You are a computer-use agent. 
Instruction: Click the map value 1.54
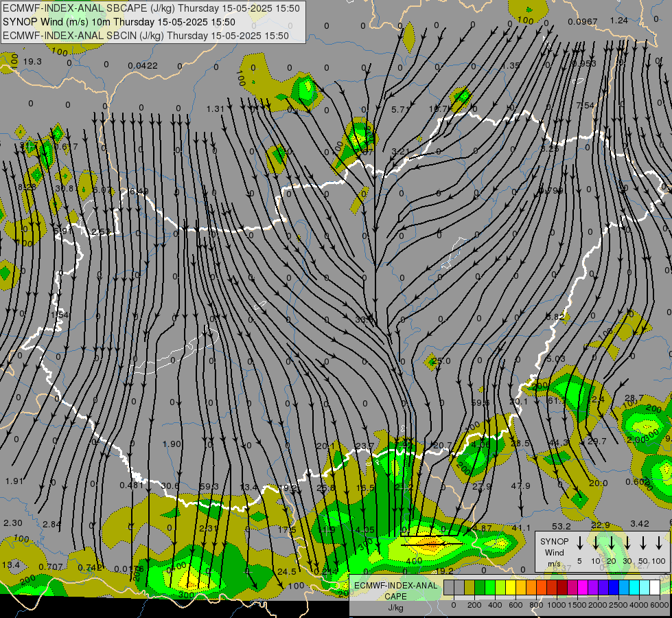(x=60, y=315)
